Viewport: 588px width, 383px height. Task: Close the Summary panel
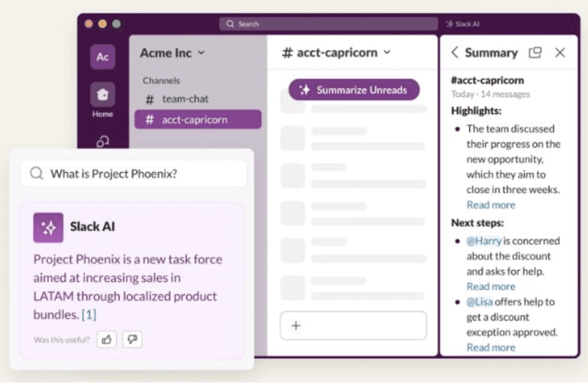tap(560, 53)
